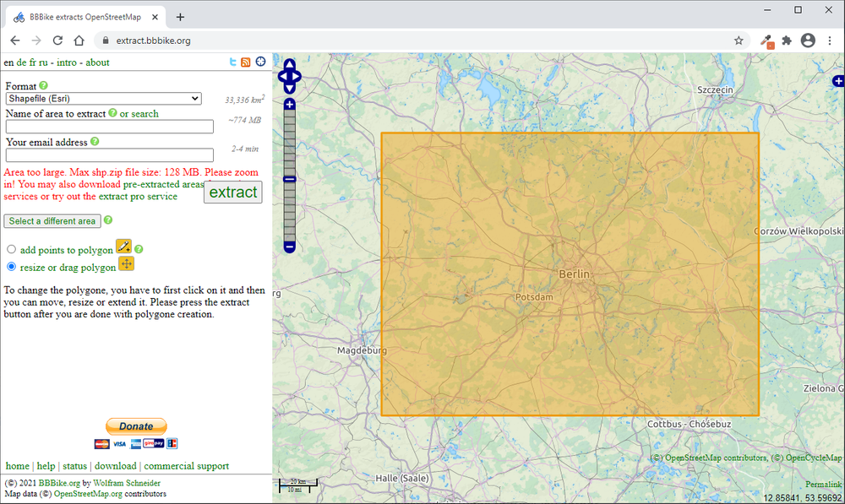Open the 'about' page from the header
Screen dimensions: 845x504
click(96, 62)
